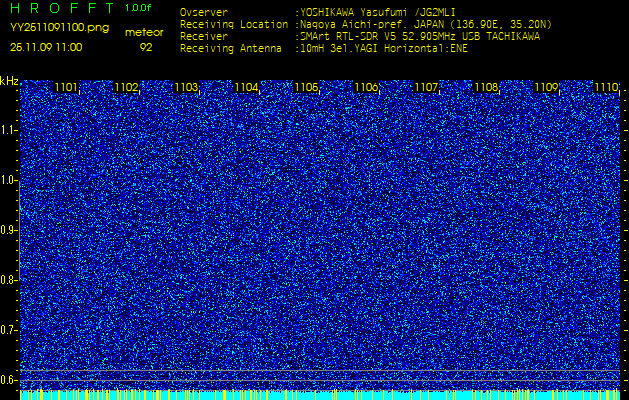Click the 1103 time marker

tap(186, 87)
